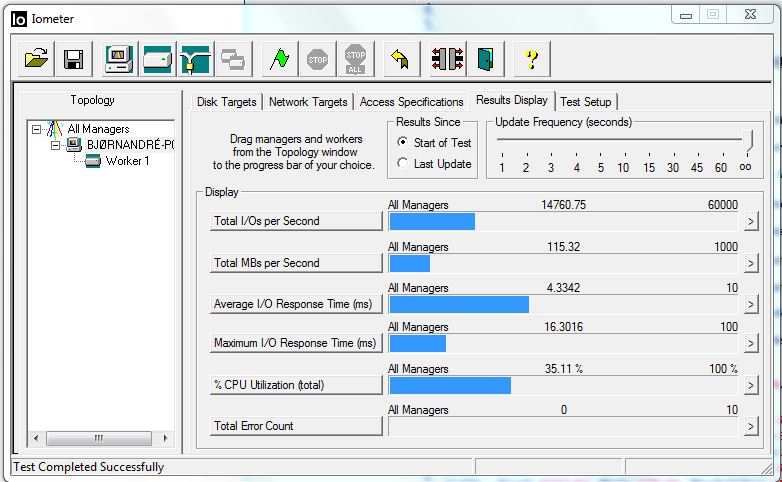Screen dimensions: 782x482
Task: Collapse BJØRNANDRÉ-PC manager node
Action: point(56,145)
